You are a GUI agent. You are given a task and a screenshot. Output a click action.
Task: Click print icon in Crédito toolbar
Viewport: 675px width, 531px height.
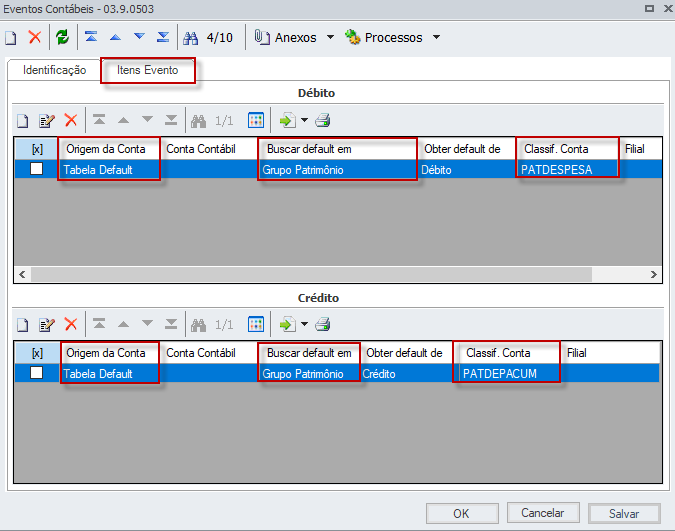coord(322,324)
